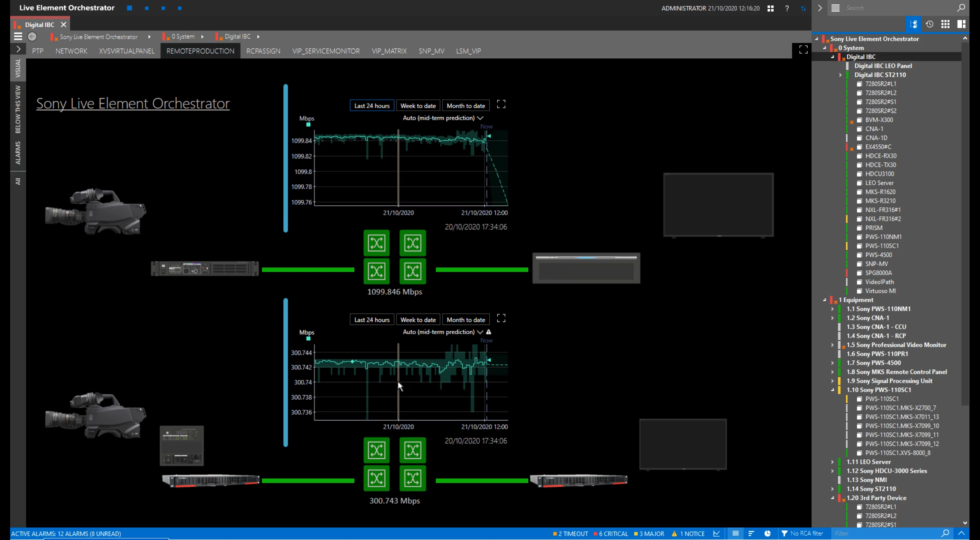Open the VIP_SERVICEMONITOR tab

326,51
